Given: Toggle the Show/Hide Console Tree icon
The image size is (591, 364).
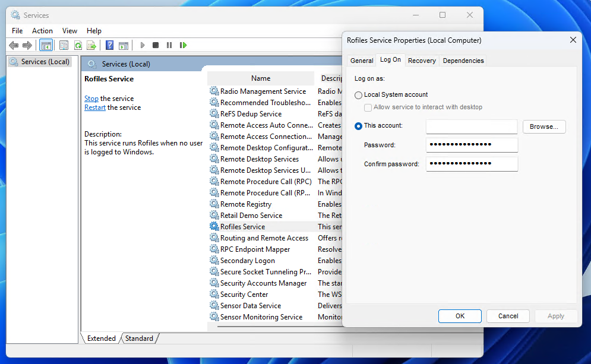Looking at the screenshot, I should (46, 46).
